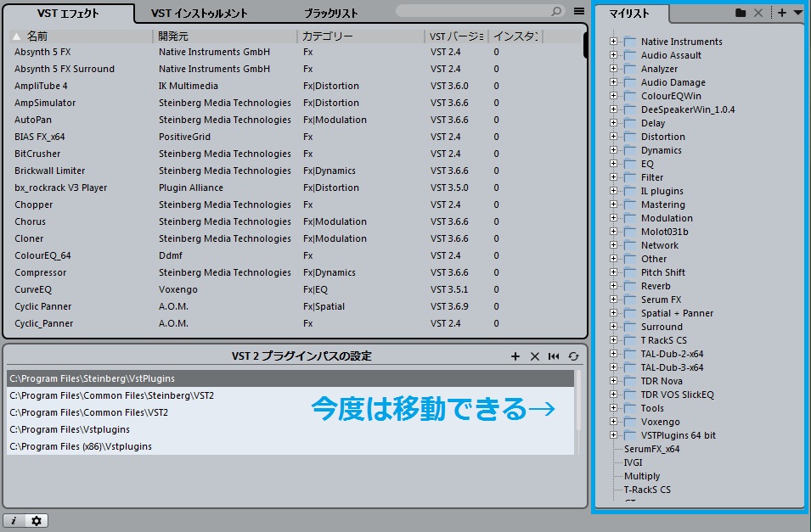Click the plus icon to add a collection
This screenshot has height=532, width=811.
(x=782, y=13)
